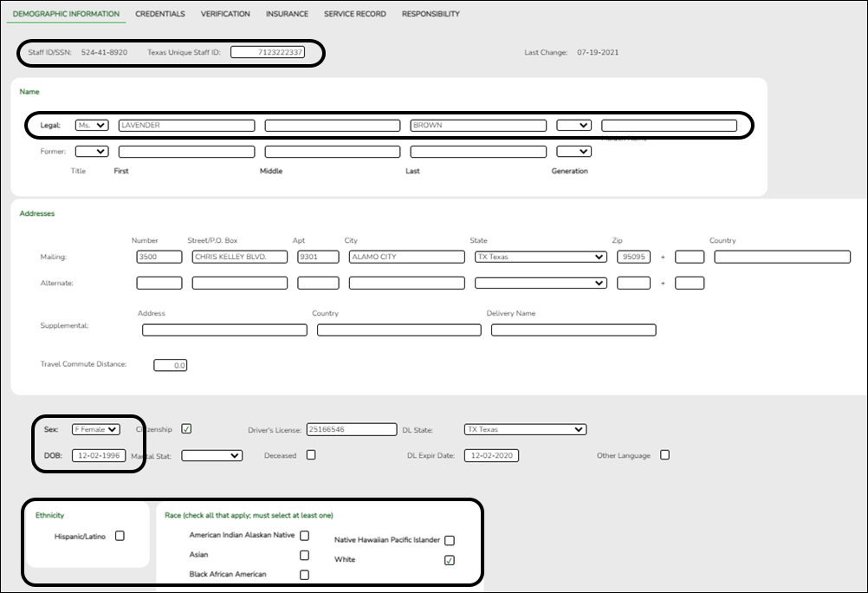868x593 pixels.
Task: Toggle the Citizenship checkbox
Action: click(187, 428)
